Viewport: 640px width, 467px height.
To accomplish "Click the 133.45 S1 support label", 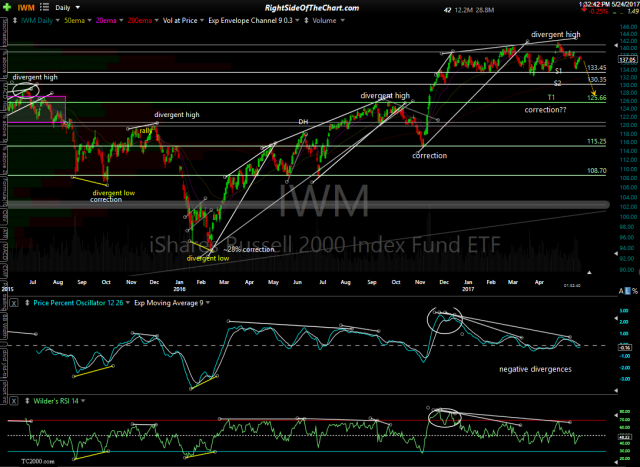I will tap(596, 68).
